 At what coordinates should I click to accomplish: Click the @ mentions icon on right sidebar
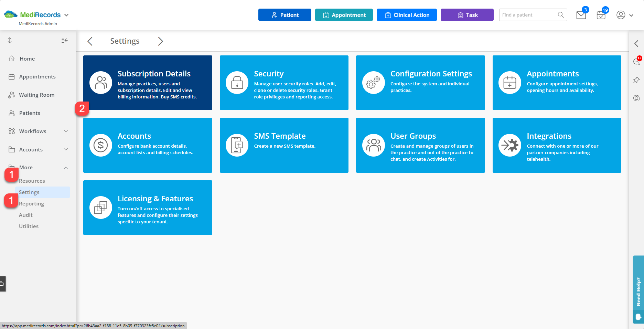pos(636,98)
